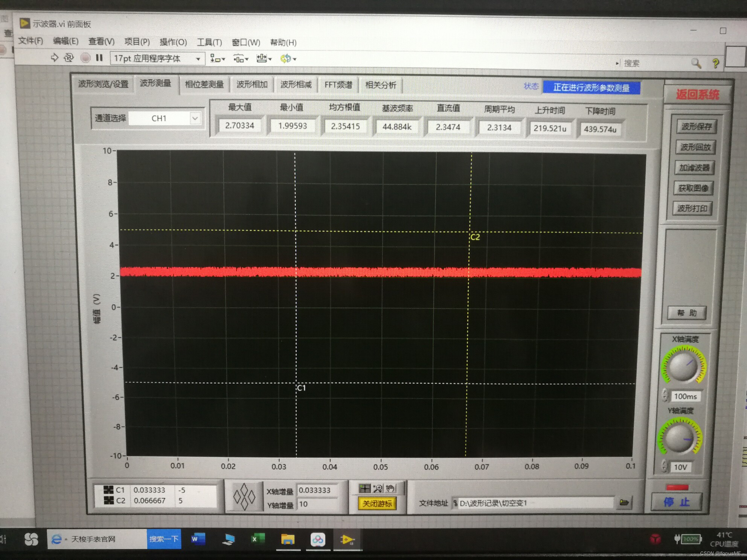Open the 17pt application font dropdown
Screen dimensions: 747x560
157,59
